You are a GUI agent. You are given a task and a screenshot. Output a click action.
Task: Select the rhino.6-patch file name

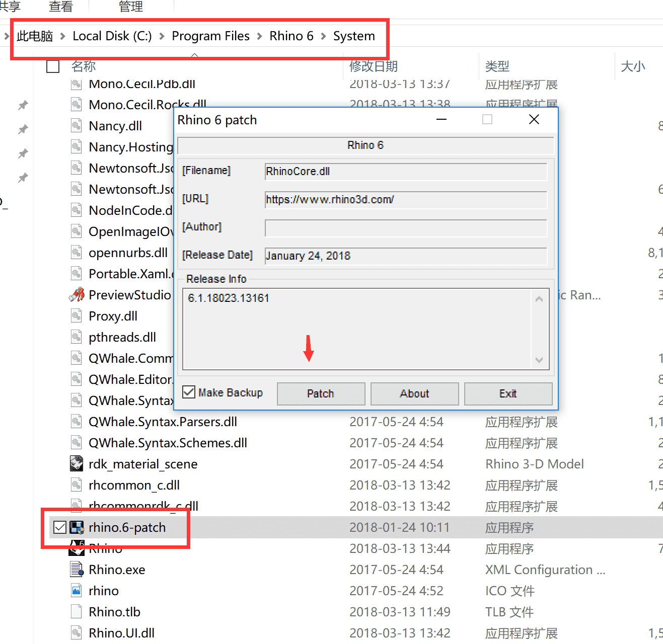(x=127, y=527)
